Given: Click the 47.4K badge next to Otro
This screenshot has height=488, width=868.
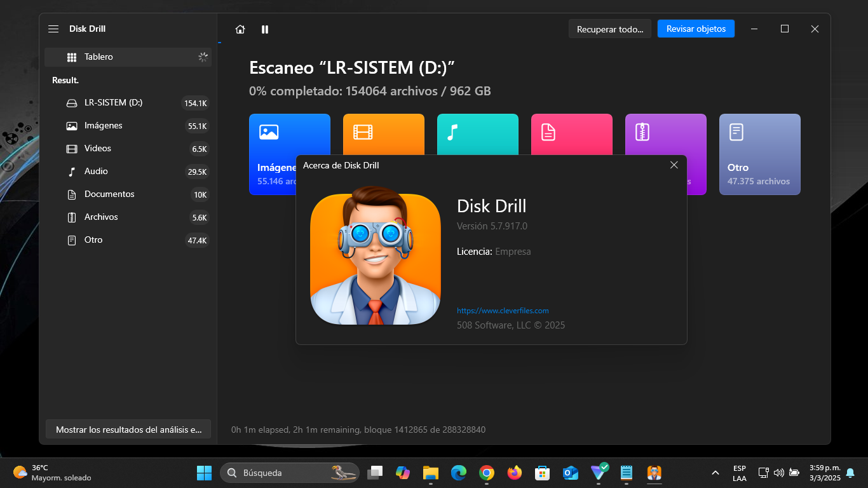Looking at the screenshot, I should [197, 241].
